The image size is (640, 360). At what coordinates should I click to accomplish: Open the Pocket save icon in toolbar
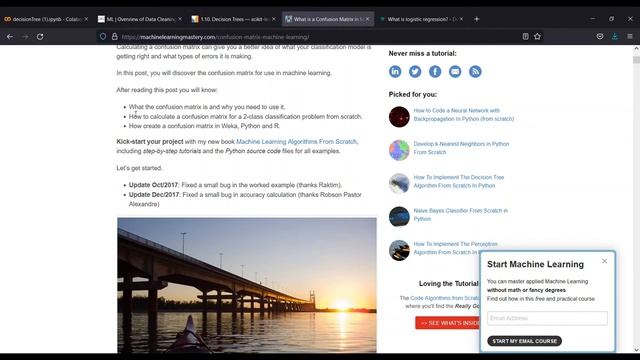[x=600, y=36]
